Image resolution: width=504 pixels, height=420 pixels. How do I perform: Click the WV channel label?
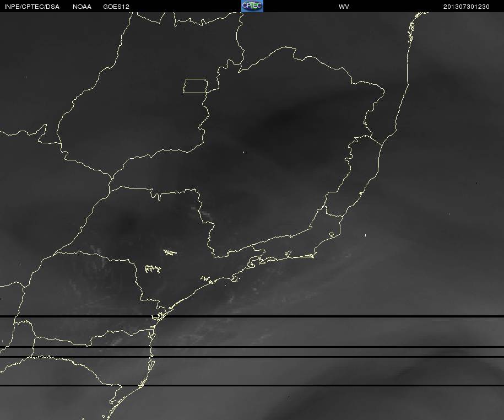pos(344,7)
